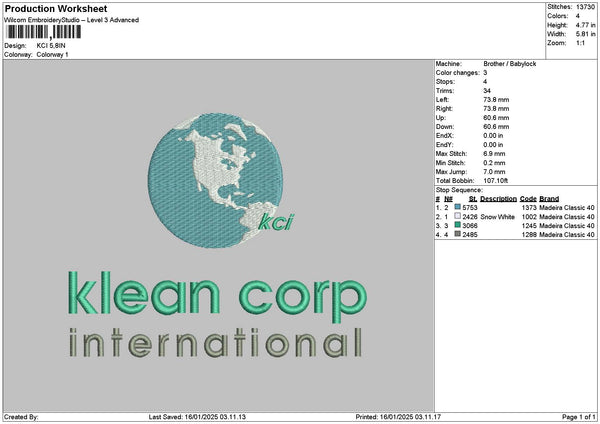Click the Up value '60.6 mm'

[496, 117]
